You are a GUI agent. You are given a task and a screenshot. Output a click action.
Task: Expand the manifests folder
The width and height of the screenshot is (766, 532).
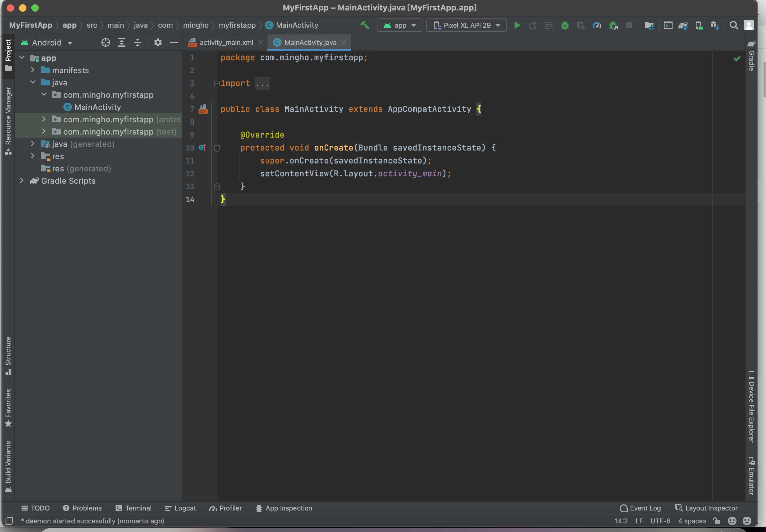point(33,70)
